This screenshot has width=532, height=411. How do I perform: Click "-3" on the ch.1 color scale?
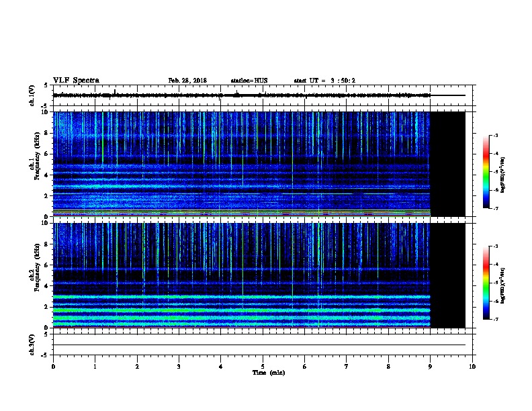tap(495, 135)
